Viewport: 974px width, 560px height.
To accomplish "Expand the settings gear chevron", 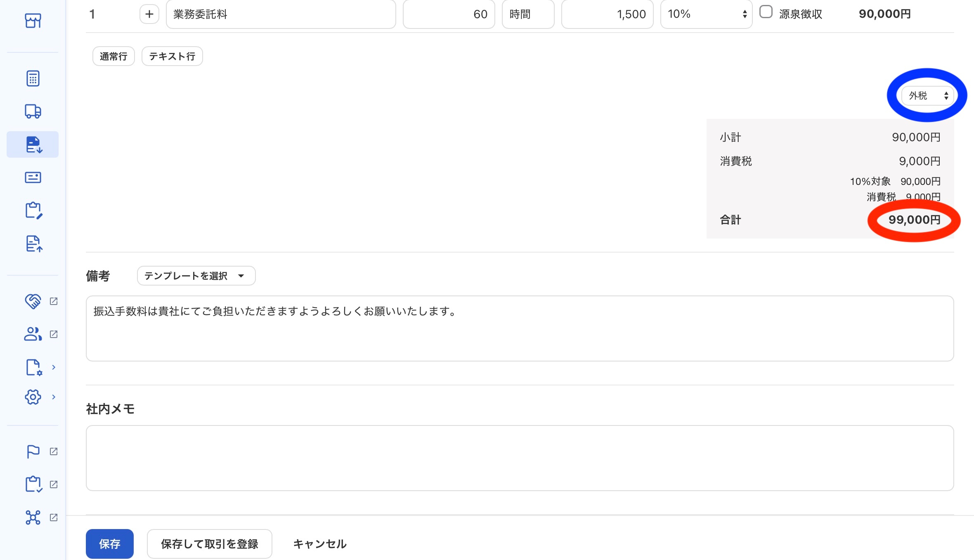I will 54,397.
